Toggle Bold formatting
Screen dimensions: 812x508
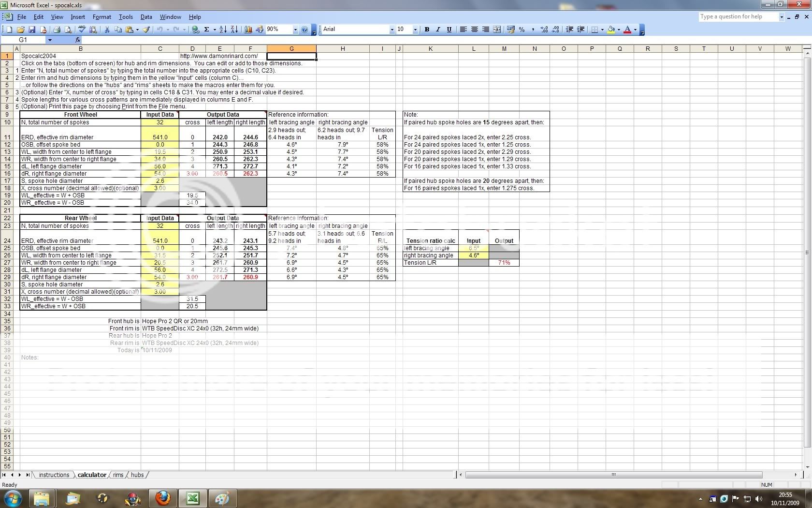(x=427, y=30)
